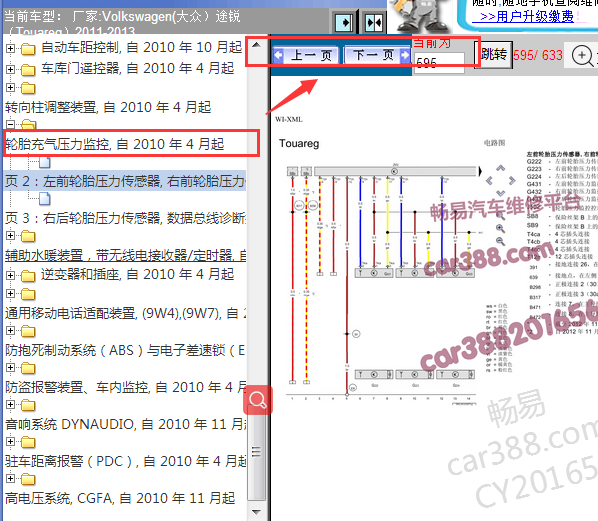This screenshot has width=598, height=521.
Task: Expand the 转向柱调整装置 tree node
Action: [x=11, y=88]
